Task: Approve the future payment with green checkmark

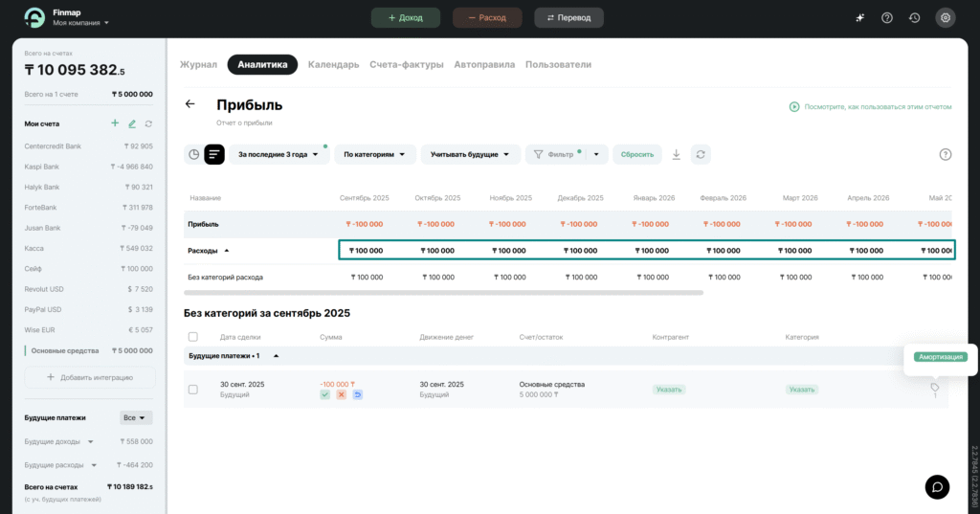Action: click(325, 394)
